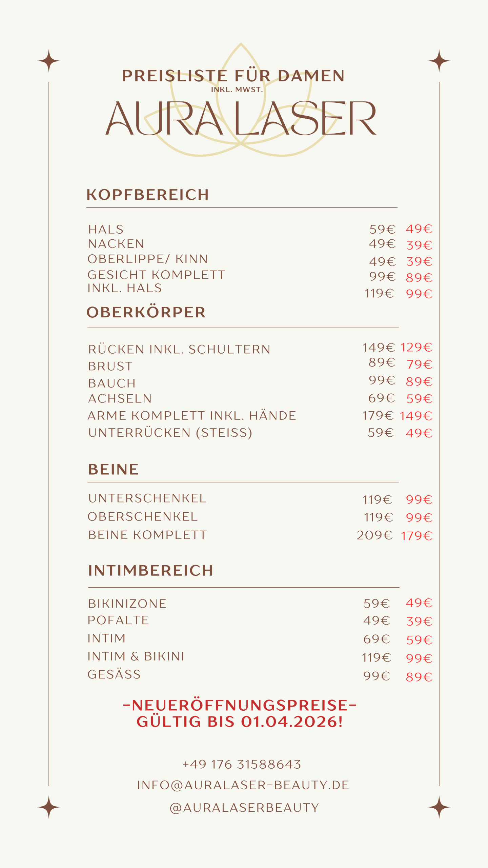Click the Intimbereich section heading

point(150,571)
